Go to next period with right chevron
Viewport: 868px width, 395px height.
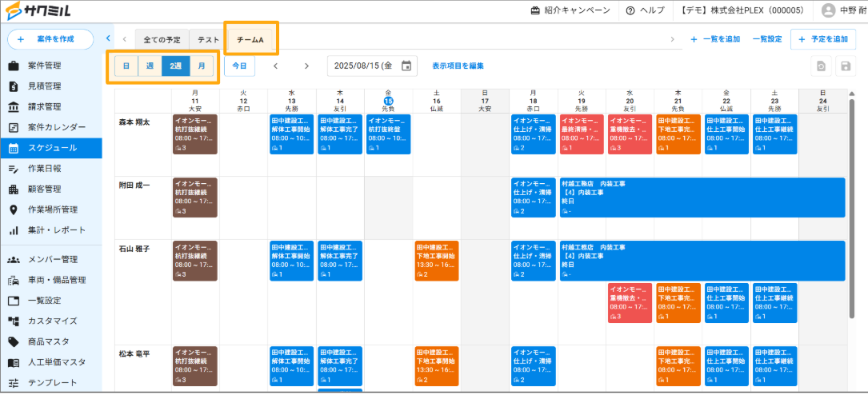[306, 66]
